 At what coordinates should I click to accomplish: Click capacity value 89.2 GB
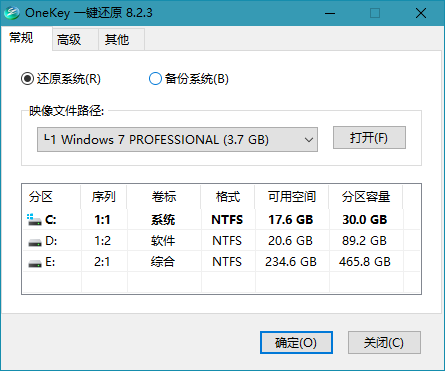coord(364,241)
